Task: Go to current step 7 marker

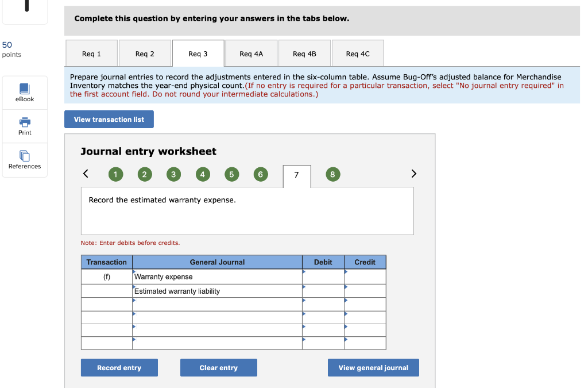Action: pos(296,174)
